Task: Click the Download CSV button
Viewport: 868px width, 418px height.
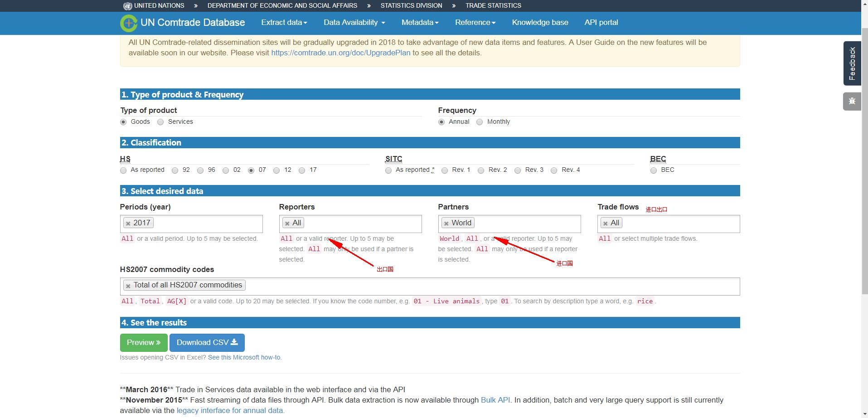Action: [x=207, y=343]
